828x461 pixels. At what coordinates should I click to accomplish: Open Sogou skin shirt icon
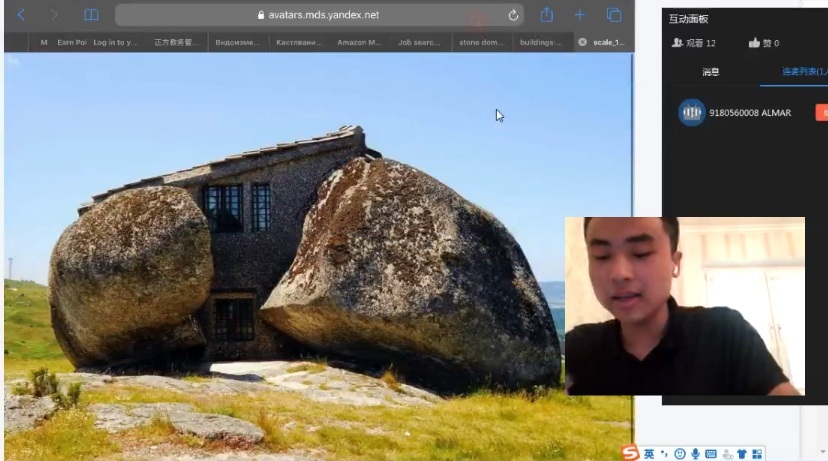click(741, 454)
